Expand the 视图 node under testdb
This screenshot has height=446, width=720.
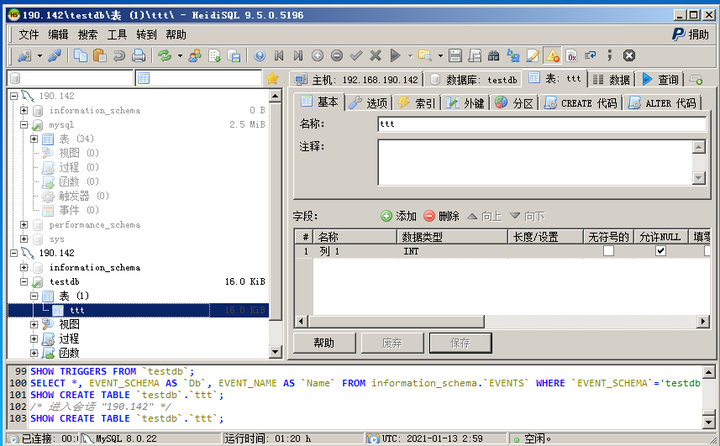(x=34, y=324)
